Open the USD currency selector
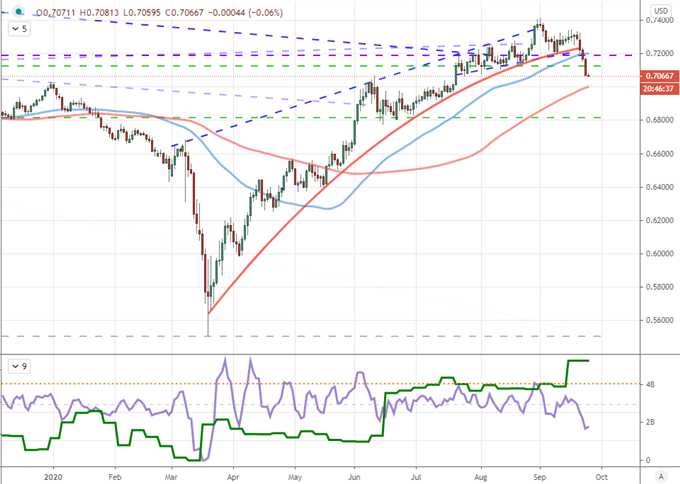Viewport: 680px width, 484px height. click(661, 11)
